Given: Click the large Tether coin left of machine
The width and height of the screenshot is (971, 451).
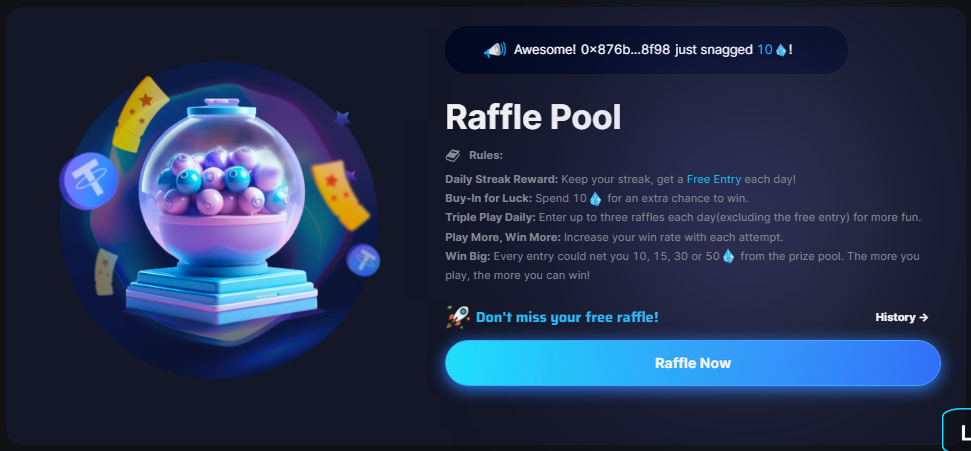Looking at the screenshot, I should (89, 182).
